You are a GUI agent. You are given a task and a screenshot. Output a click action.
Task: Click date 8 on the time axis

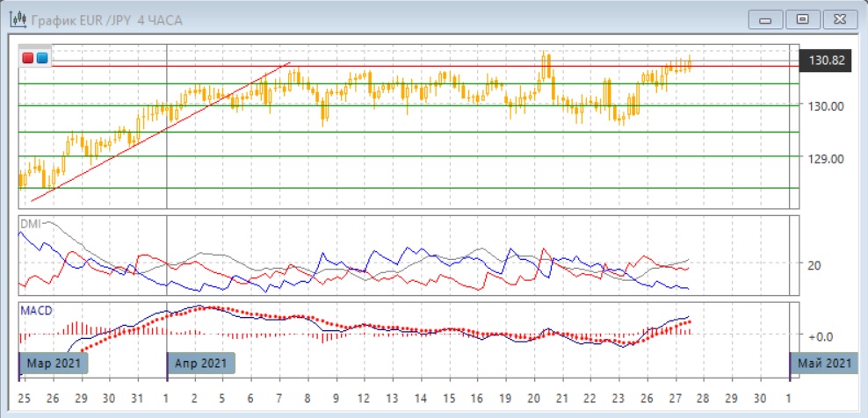coord(307,398)
